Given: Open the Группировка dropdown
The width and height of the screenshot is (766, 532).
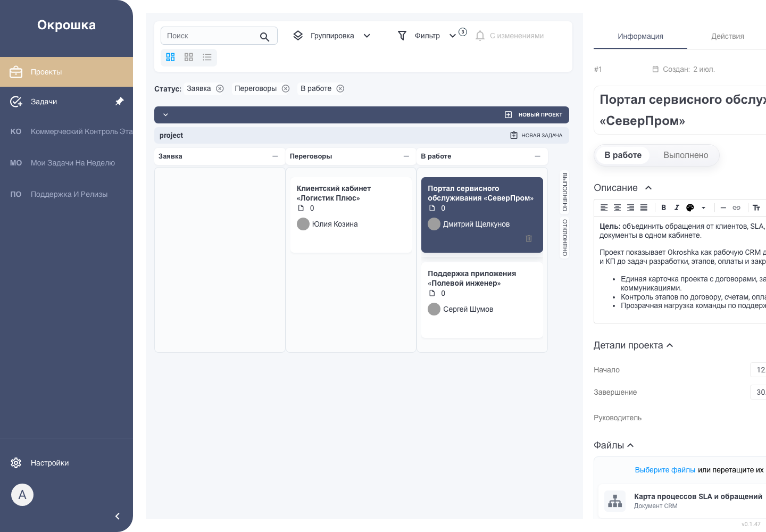Looking at the screenshot, I should click(x=332, y=36).
